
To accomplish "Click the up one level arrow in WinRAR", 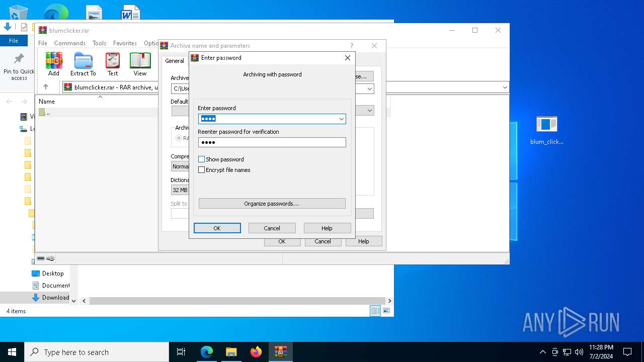I will [46, 87].
